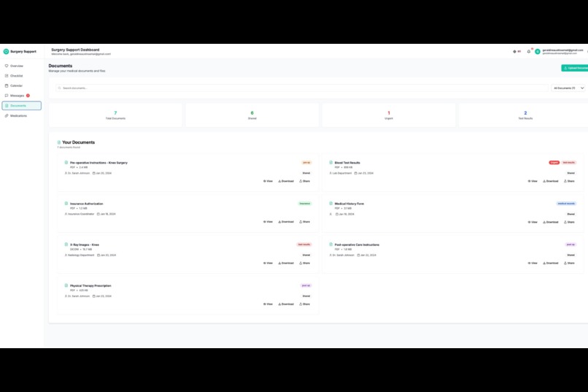Share the Post-operative Care Instructions document

tap(569, 264)
